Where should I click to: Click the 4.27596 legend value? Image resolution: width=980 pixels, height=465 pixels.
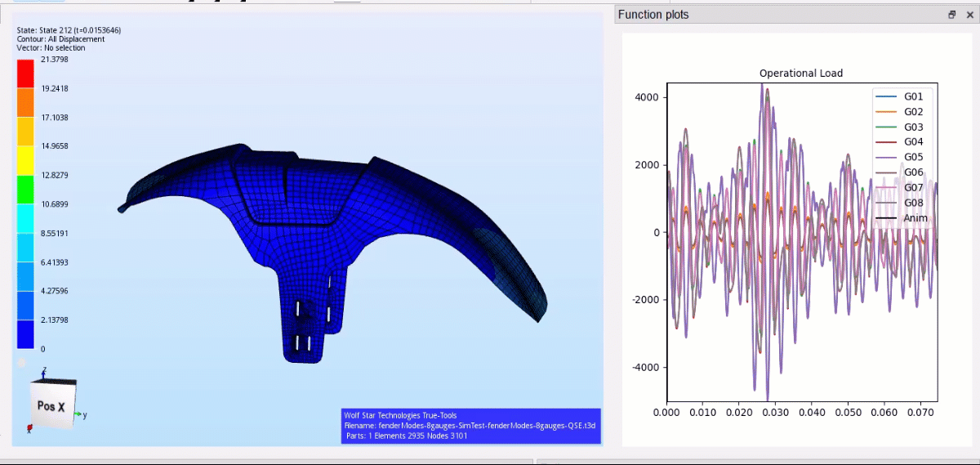[55, 291]
